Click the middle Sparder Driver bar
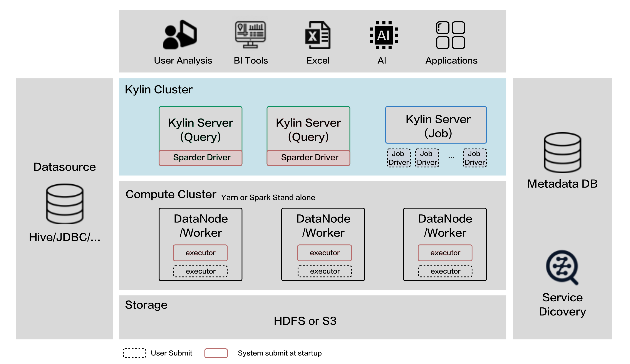Viewport: 630px width, 364px height. [x=308, y=158]
